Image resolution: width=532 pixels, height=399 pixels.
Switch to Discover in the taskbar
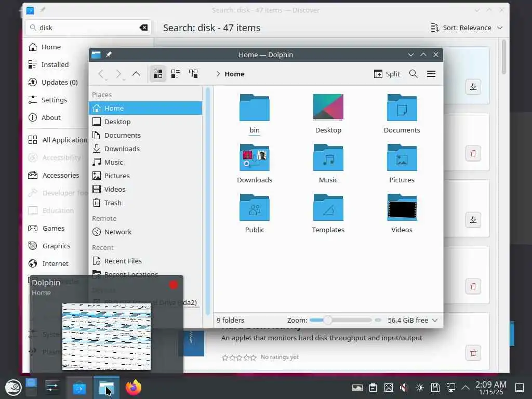(79, 388)
